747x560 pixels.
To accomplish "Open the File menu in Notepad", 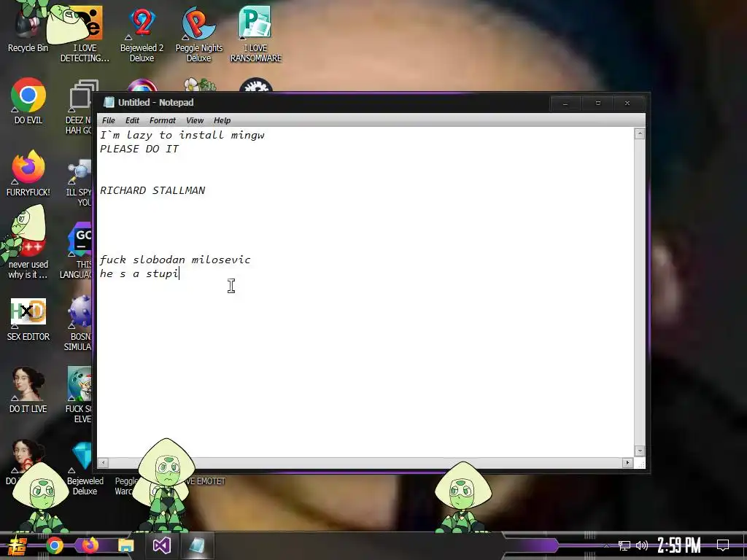I will click(x=109, y=120).
